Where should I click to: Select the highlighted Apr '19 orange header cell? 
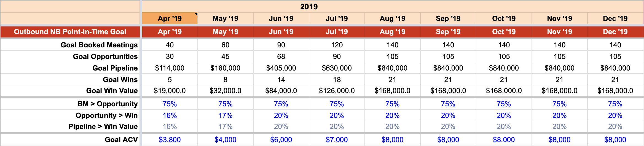[170, 18]
